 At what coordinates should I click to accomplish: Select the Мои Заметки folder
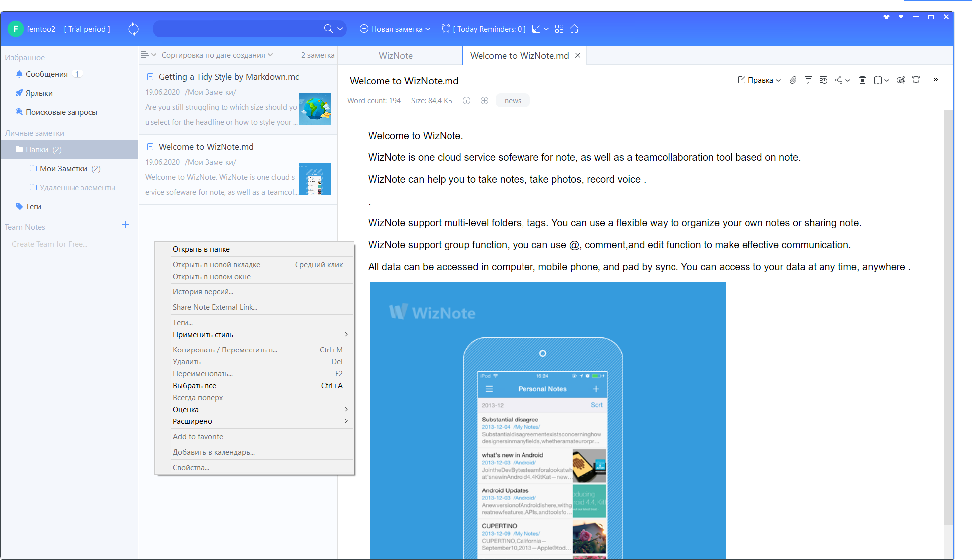click(x=69, y=168)
